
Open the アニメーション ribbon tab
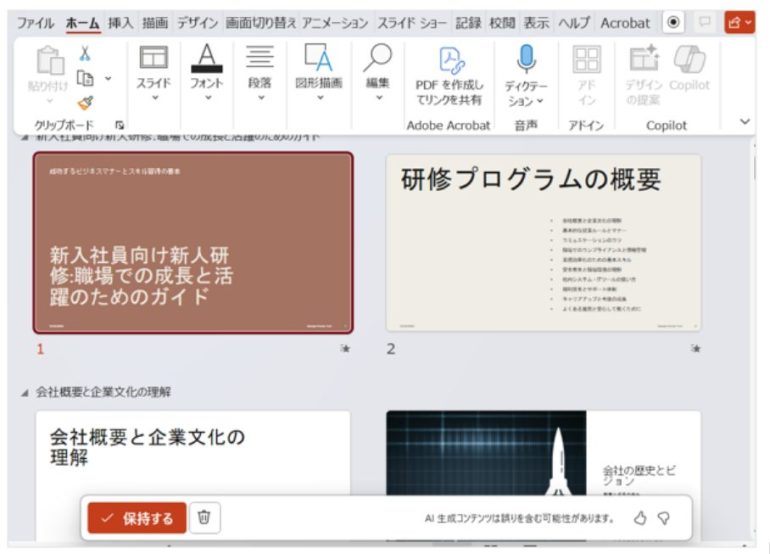pyautogui.click(x=335, y=23)
